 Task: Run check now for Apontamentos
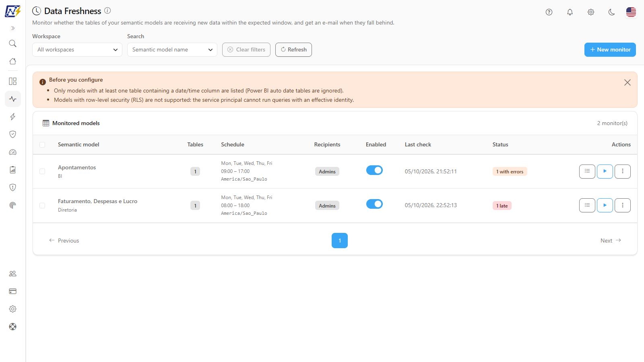tap(605, 171)
